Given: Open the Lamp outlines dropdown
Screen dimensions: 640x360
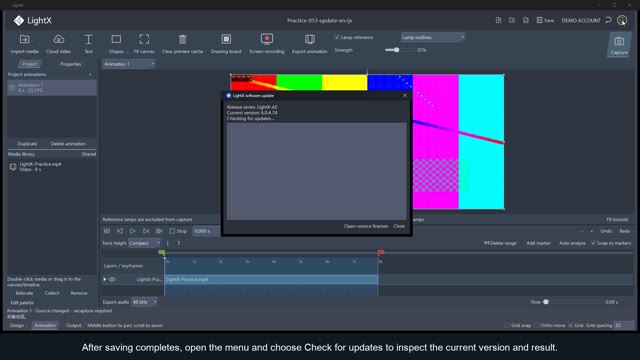Looking at the screenshot, I should pyautogui.click(x=432, y=37).
